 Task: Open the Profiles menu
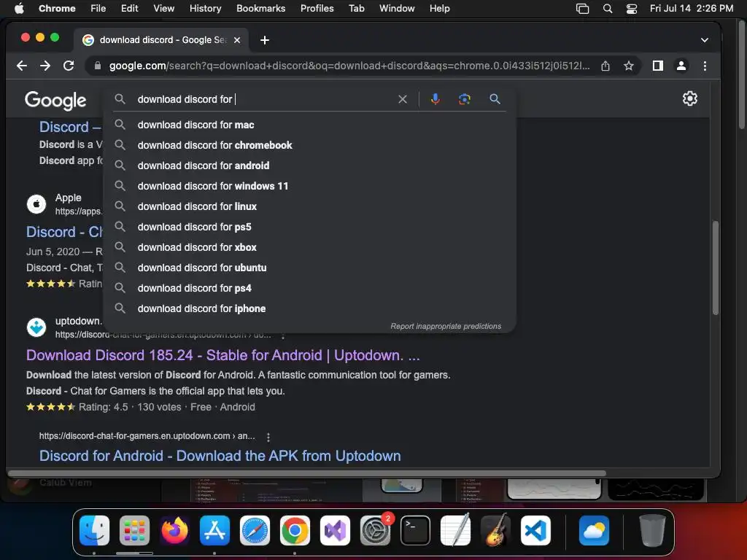click(x=317, y=9)
